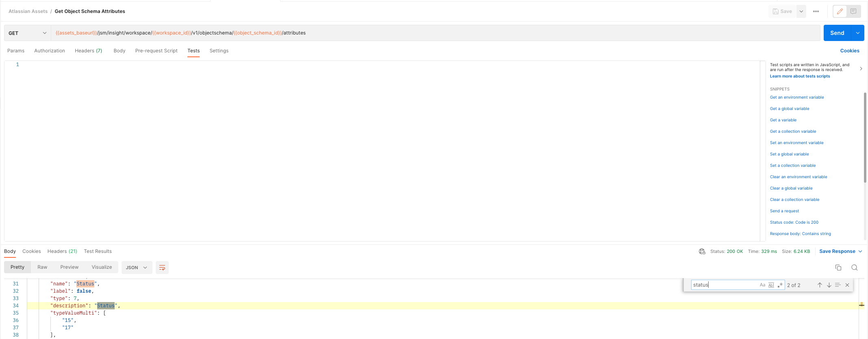The image size is (868, 339).
Task: Toggle whole word matching in find box
Action: [x=771, y=285]
